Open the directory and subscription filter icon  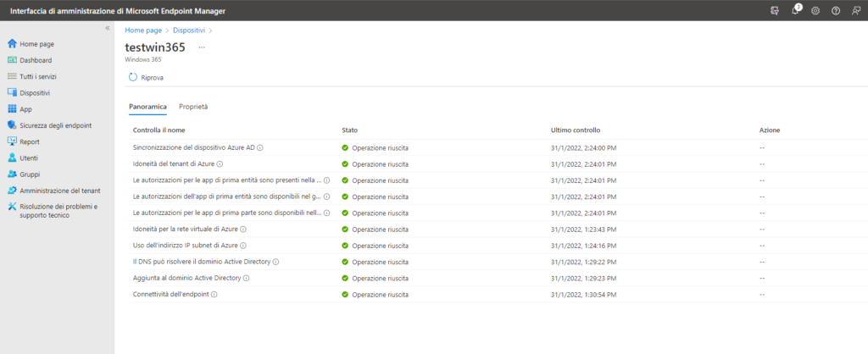point(775,10)
